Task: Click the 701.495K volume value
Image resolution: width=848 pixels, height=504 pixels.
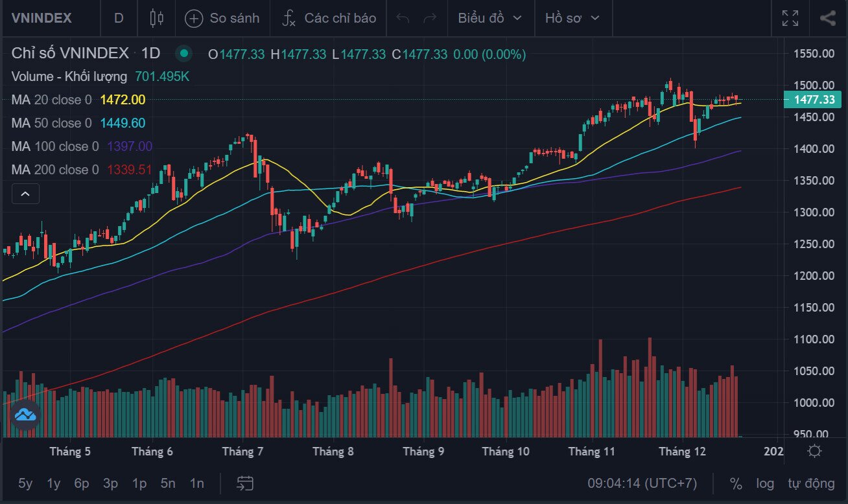Action: click(x=162, y=76)
